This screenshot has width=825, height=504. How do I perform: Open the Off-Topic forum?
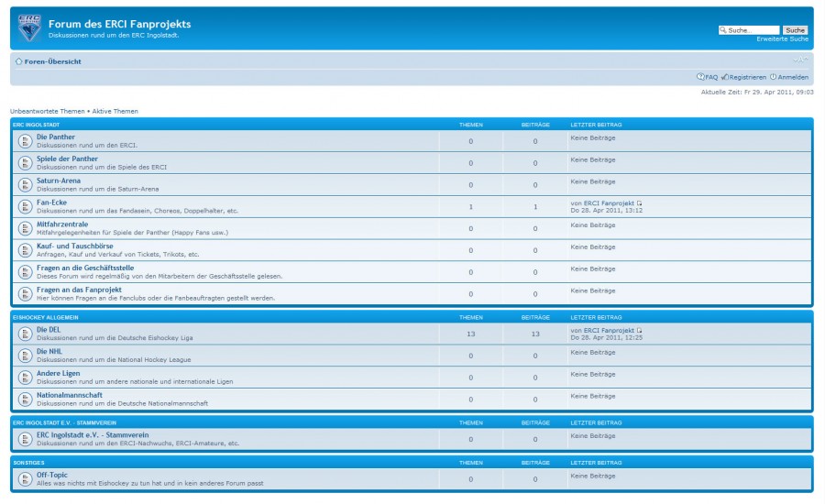pos(52,475)
